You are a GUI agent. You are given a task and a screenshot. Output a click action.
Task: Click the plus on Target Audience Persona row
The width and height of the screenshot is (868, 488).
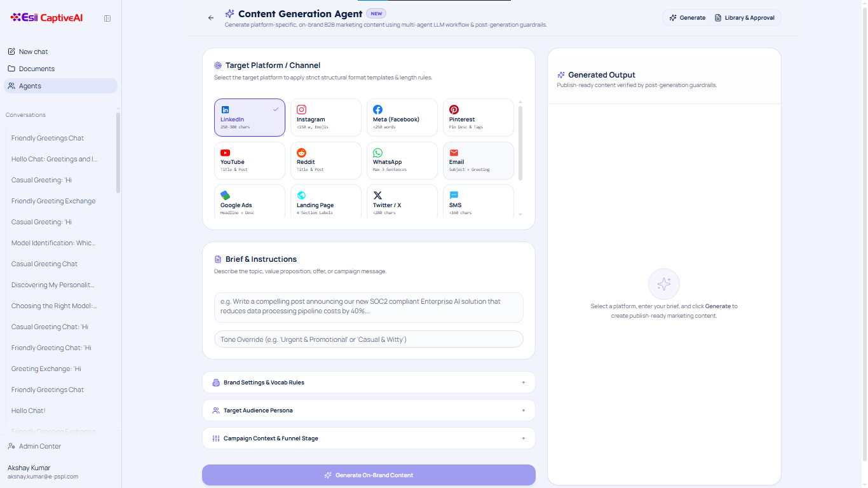[524, 410]
